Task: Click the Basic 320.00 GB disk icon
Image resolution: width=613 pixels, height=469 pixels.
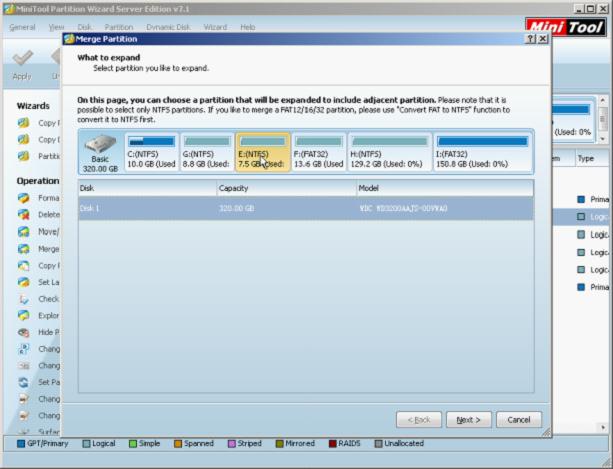Action: coord(100,152)
